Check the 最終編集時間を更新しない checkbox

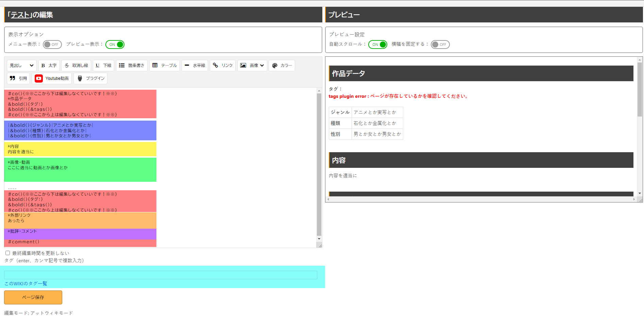pyautogui.click(x=7, y=253)
